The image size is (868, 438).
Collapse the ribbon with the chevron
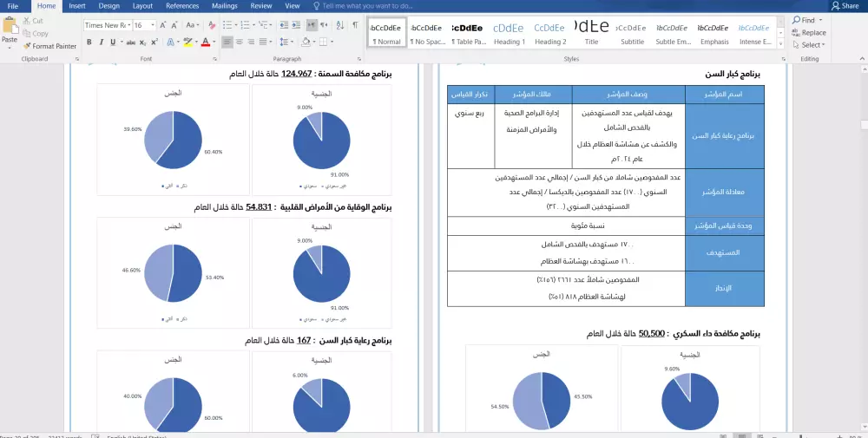[862, 59]
